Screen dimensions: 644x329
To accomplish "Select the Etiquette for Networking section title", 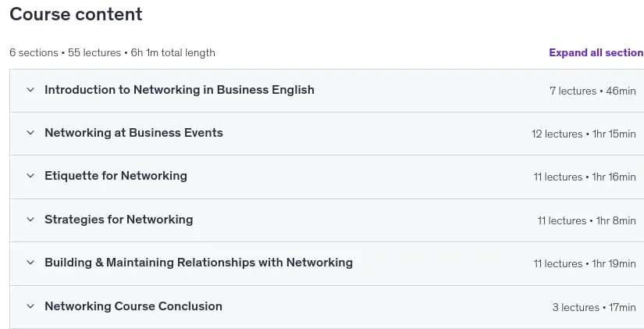I will pyautogui.click(x=116, y=176).
